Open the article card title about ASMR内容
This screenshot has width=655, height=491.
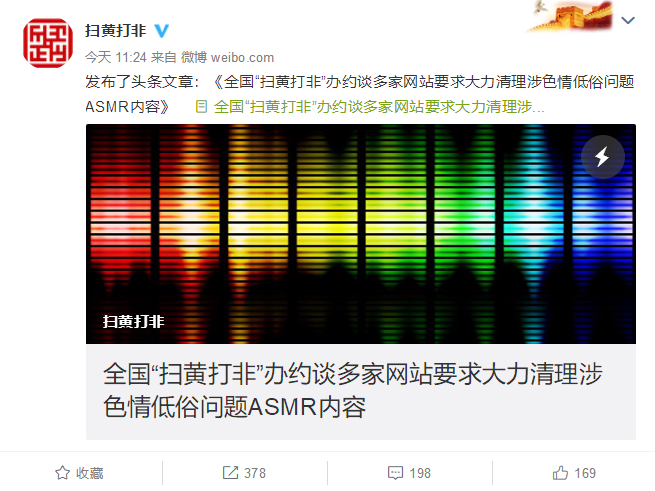[353, 390]
